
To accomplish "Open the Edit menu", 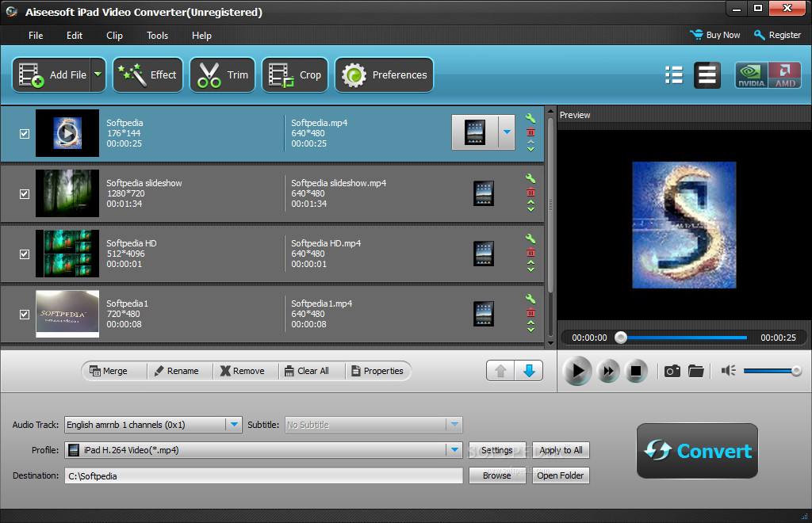I will pos(75,35).
